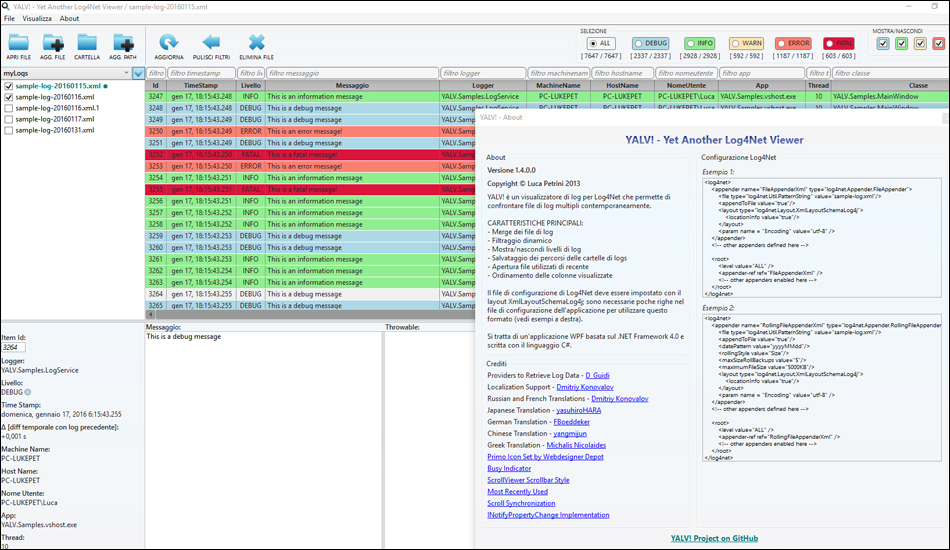Viewport: 950px width, 550px height.
Task: Click the filtro classe input field
Action: (x=891, y=73)
